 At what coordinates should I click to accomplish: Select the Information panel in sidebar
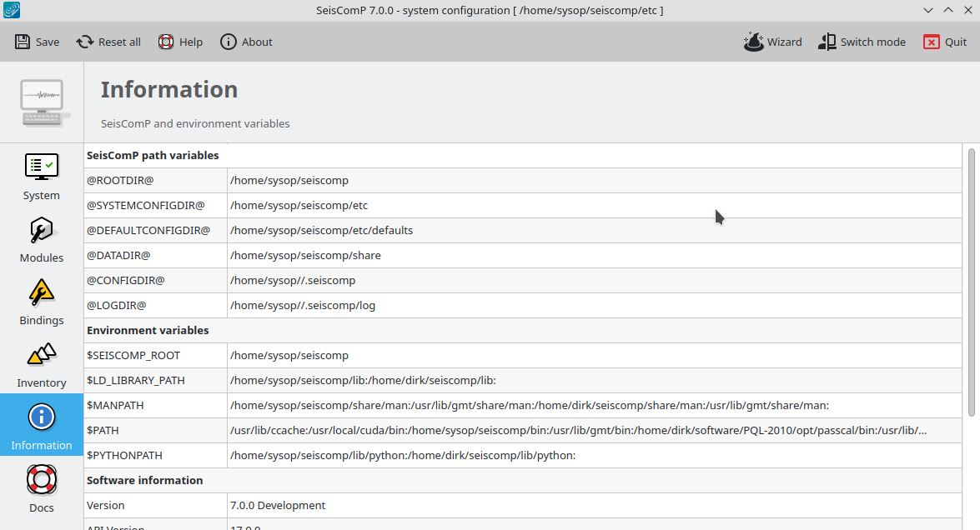pyautogui.click(x=42, y=426)
